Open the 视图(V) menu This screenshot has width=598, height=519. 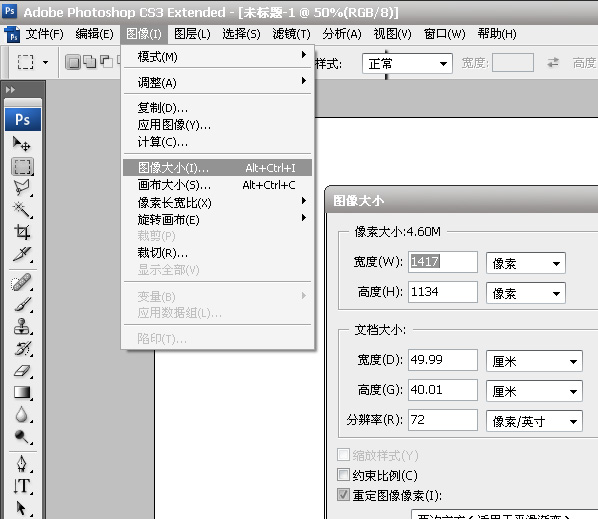point(392,34)
